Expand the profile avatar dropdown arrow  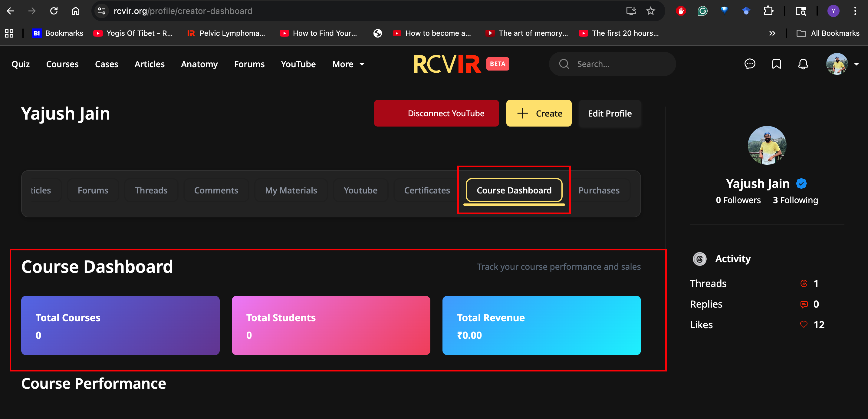[856, 64]
